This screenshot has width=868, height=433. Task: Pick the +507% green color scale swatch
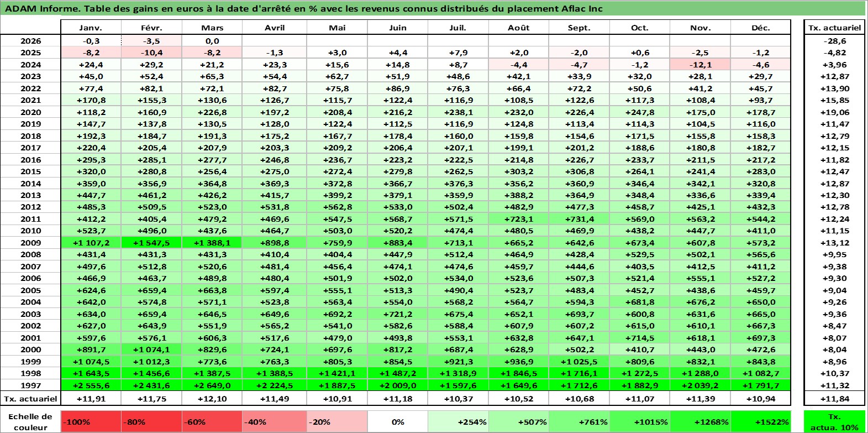click(x=519, y=421)
